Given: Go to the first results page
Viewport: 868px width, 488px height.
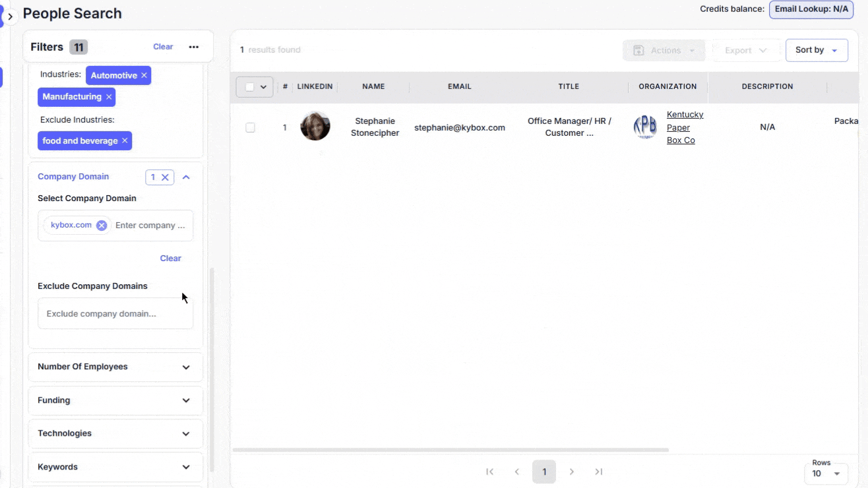Looking at the screenshot, I should pos(490,472).
